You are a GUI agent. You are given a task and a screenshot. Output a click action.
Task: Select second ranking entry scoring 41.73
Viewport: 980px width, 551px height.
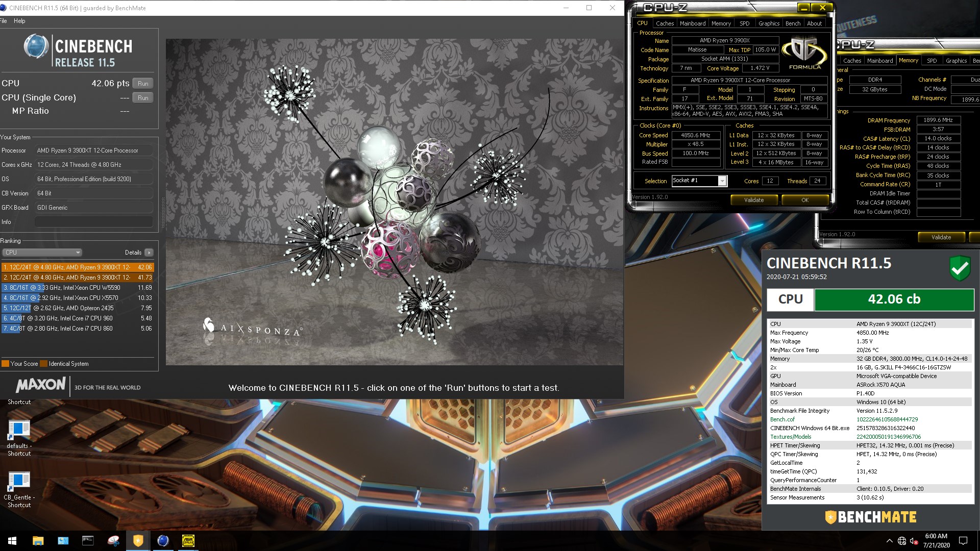[77, 278]
